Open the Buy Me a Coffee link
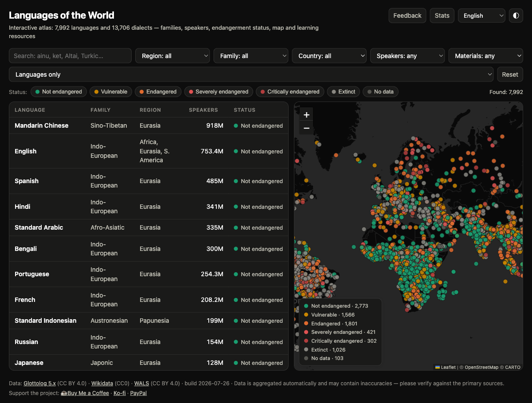Screen dimensions: 532x403 click(x=85, y=393)
